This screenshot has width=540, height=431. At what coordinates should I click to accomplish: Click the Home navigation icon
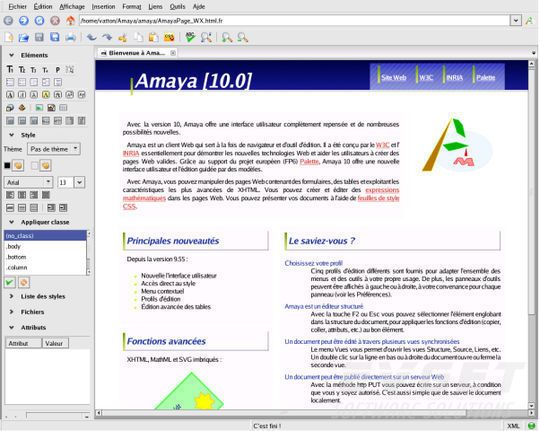(71, 20)
